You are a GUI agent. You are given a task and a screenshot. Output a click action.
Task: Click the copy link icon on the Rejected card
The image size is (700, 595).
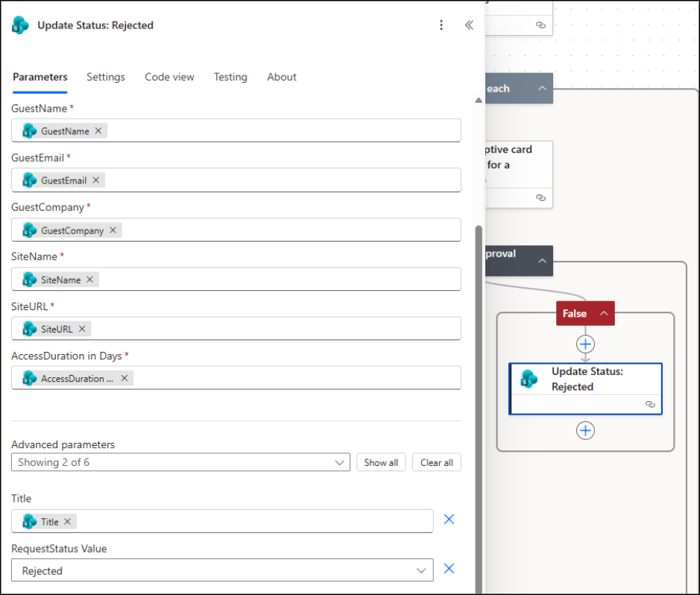click(x=649, y=404)
